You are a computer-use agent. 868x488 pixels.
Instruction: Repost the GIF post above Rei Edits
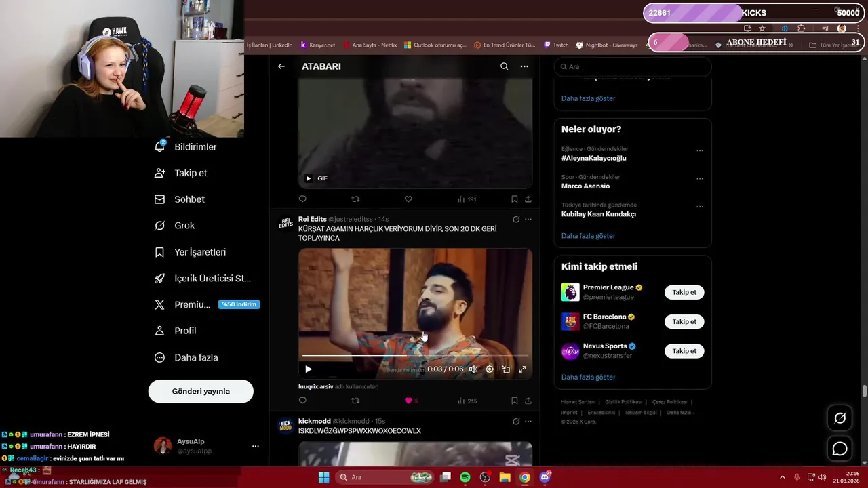(355, 199)
